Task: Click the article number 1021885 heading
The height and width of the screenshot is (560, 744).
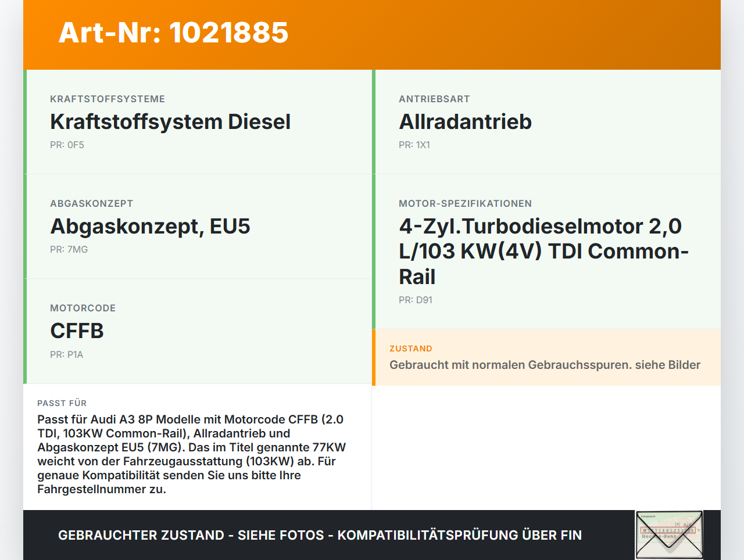Action: pyautogui.click(x=173, y=33)
